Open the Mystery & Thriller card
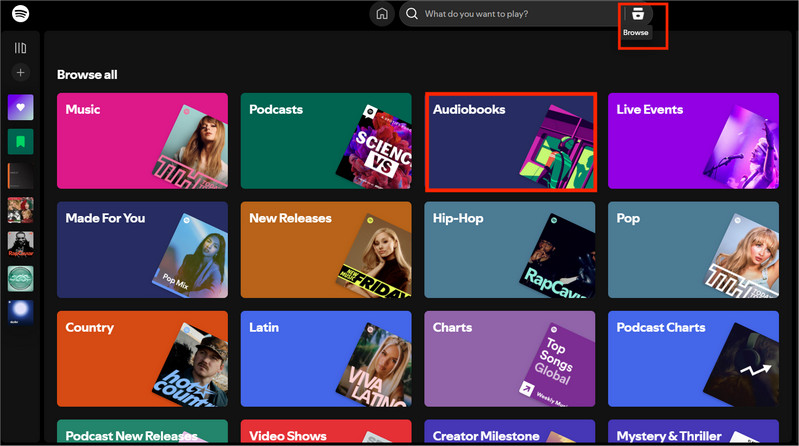Viewport: 799px width, 446px height. (x=693, y=431)
